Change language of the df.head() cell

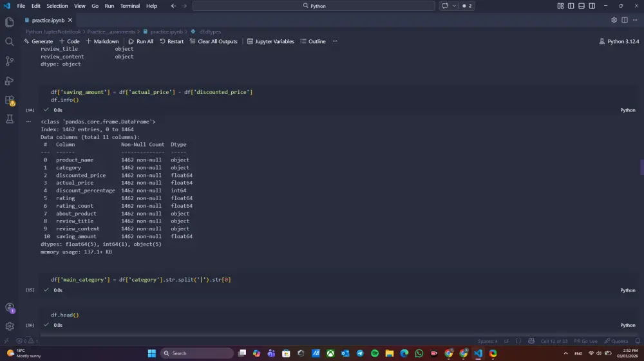click(627, 325)
